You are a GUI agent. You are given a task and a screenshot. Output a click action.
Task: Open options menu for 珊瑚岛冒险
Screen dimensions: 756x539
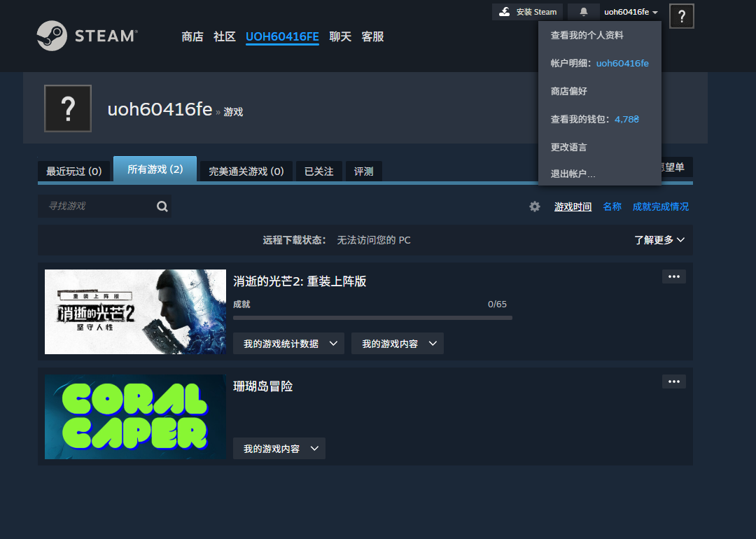pyautogui.click(x=673, y=381)
